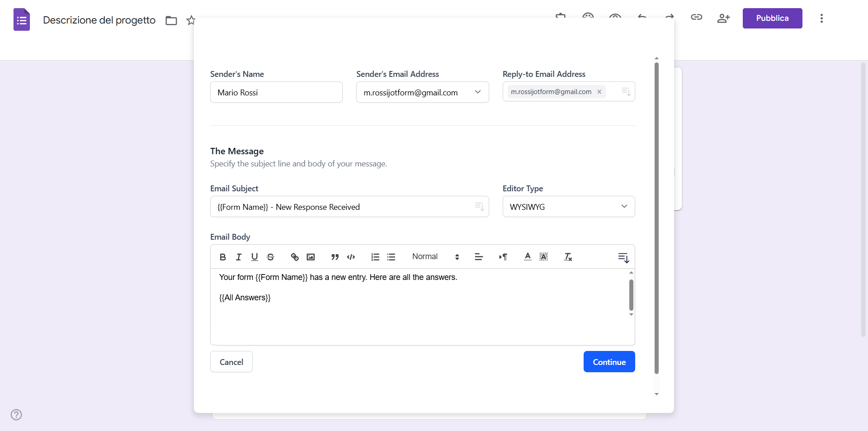This screenshot has height=431, width=868.
Task: Open the text color picker
Action: tap(528, 257)
